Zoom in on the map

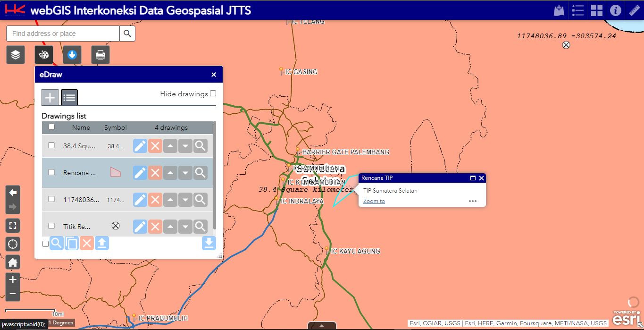pos(13,279)
